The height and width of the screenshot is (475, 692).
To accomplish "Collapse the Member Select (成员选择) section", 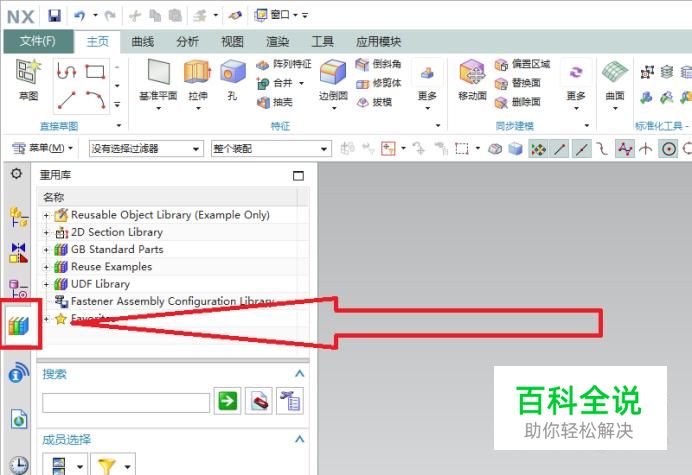I will point(300,439).
